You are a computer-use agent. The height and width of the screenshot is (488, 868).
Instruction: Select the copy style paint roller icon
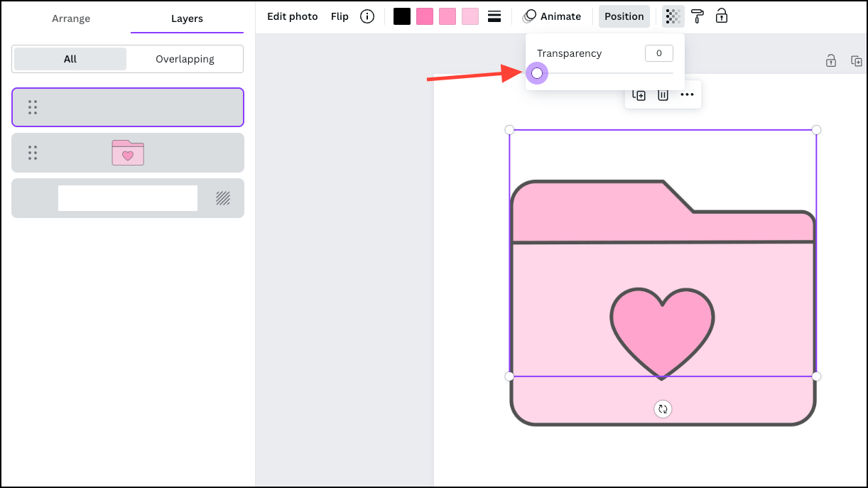click(x=698, y=16)
